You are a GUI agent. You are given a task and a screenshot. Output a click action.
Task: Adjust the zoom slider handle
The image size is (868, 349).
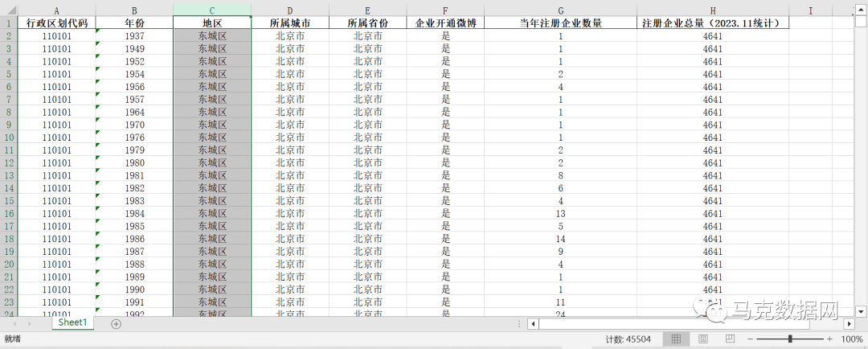click(x=790, y=339)
